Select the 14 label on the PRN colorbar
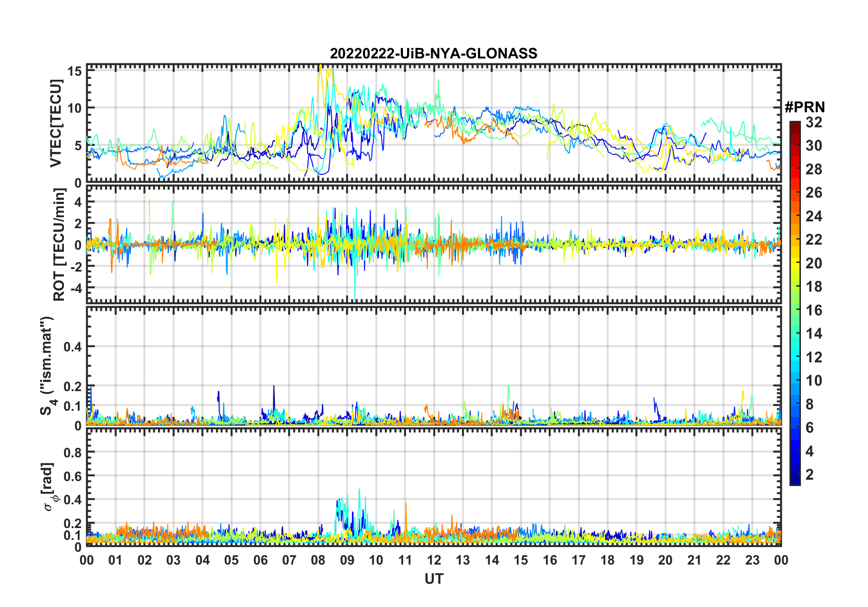The width and height of the screenshot is (868, 607). click(x=814, y=334)
